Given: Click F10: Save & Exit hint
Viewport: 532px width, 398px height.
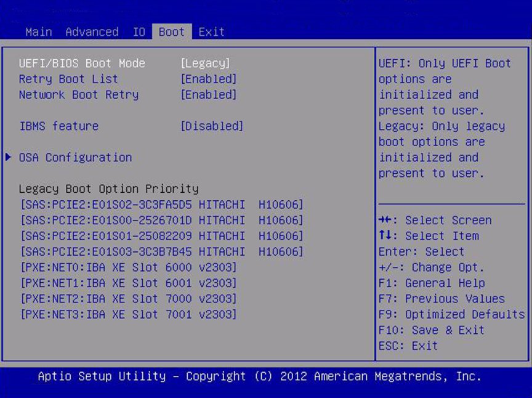Looking at the screenshot, I should (432, 330).
